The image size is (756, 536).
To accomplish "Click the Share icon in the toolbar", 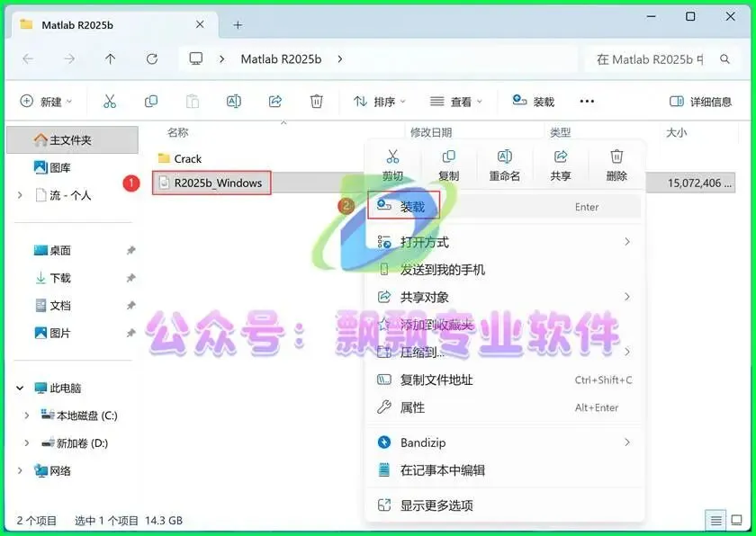I will (274, 101).
